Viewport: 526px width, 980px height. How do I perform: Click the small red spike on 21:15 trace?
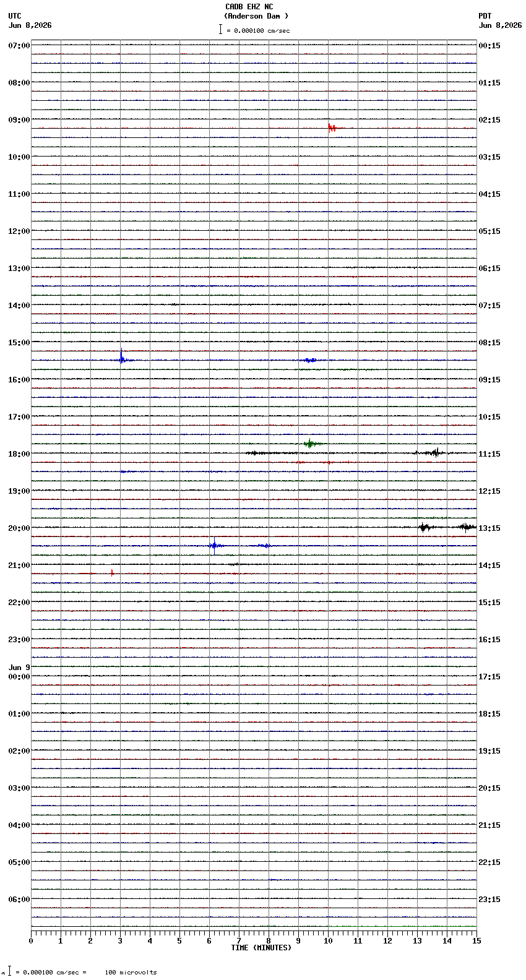tap(112, 573)
